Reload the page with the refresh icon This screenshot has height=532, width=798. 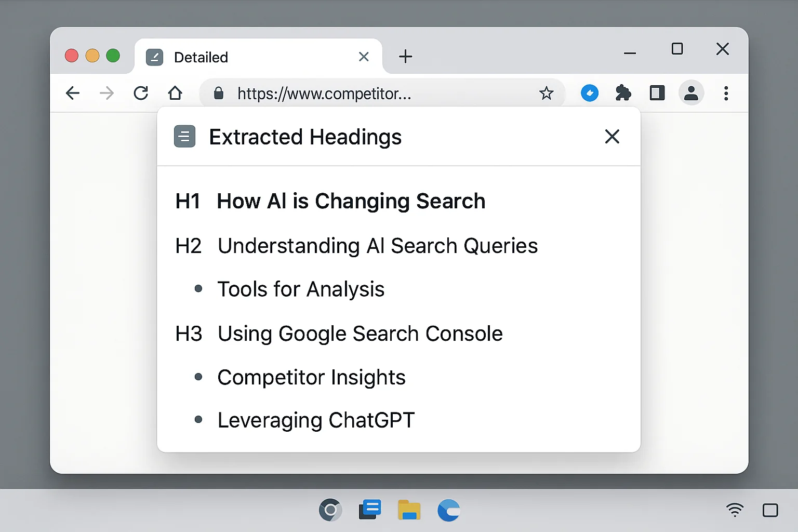click(141, 93)
